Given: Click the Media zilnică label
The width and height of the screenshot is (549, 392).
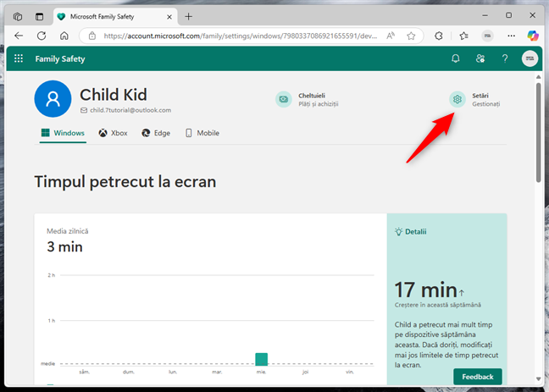Looking at the screenshot, I should click(68, 231).
